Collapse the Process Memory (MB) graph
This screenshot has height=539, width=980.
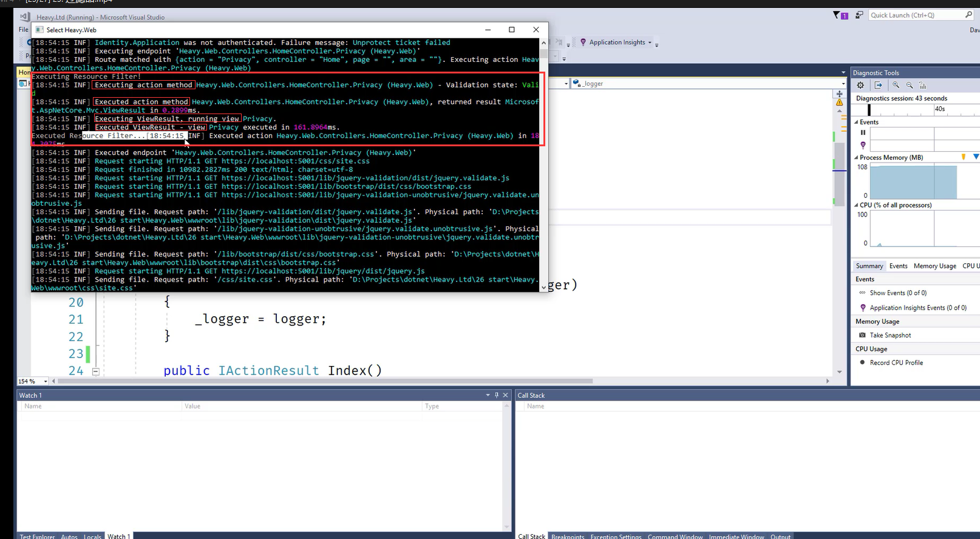point(856,157)
